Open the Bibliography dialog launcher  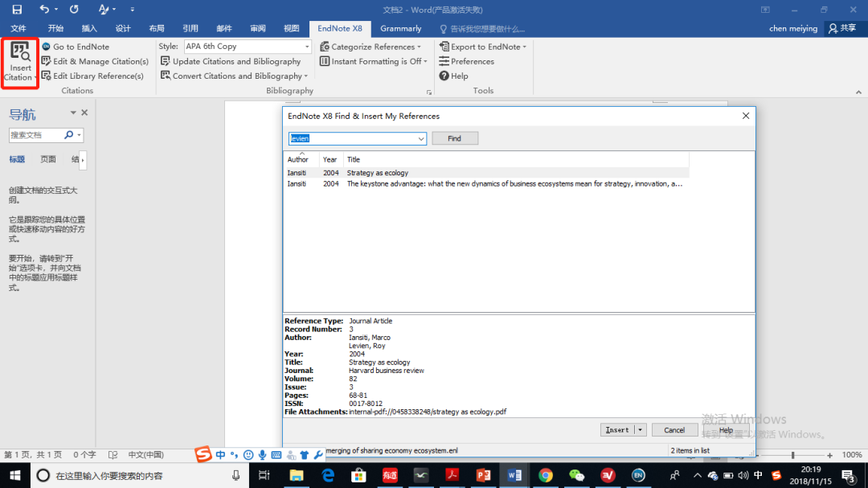coord(429,92)
